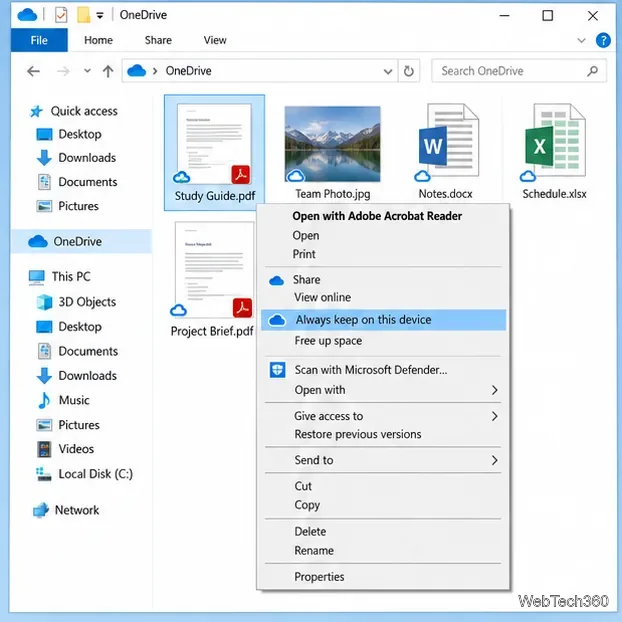Choose Free up space option
The height and width of the screenshot is (622, 622).
[328, 341]
